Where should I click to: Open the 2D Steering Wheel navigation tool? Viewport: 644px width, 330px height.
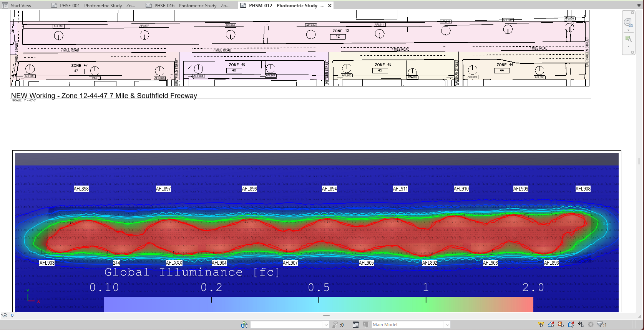[x=627, y=22]
